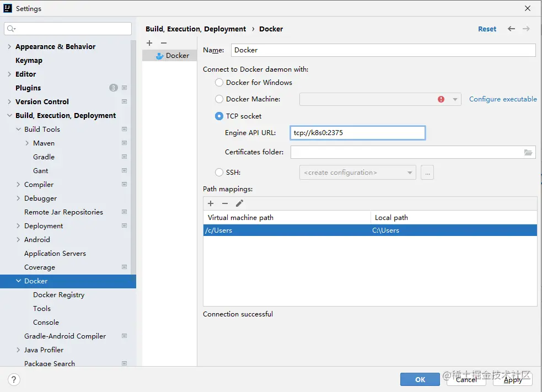Add a path mapping with plus icon
Image resolution: width=542 pixels, height=392 pixels.
click(x=211, y=203)
